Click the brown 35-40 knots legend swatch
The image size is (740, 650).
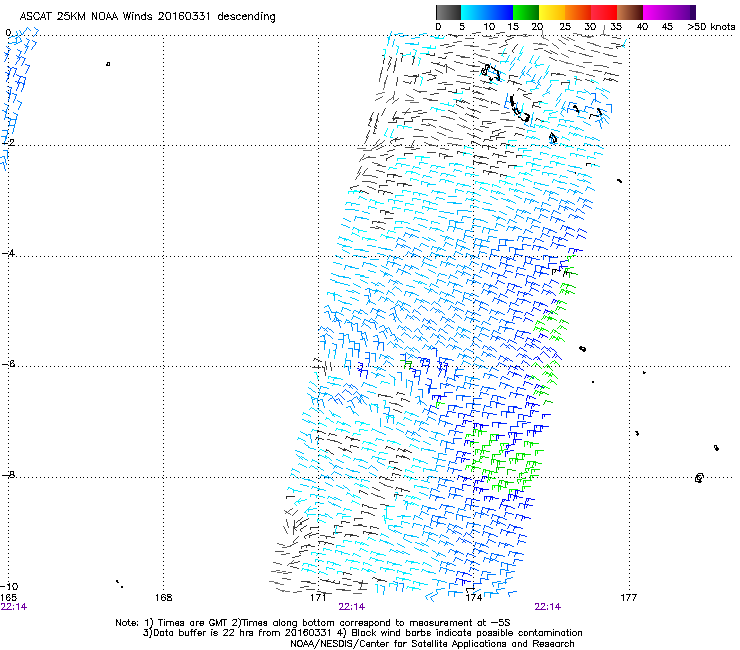(x=630, y=12)
